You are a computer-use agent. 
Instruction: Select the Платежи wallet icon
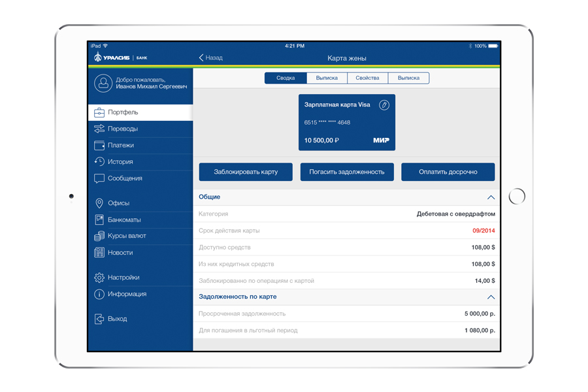99,145
